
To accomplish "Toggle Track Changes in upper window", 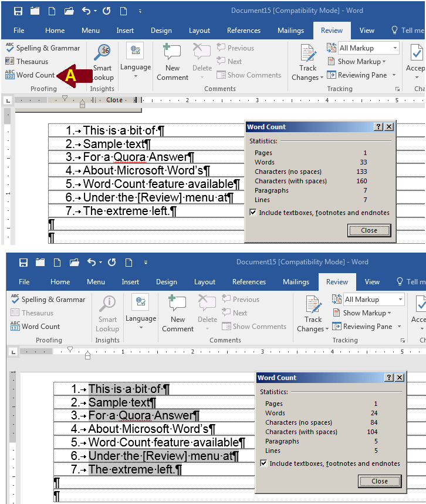I will pos(307,63).
